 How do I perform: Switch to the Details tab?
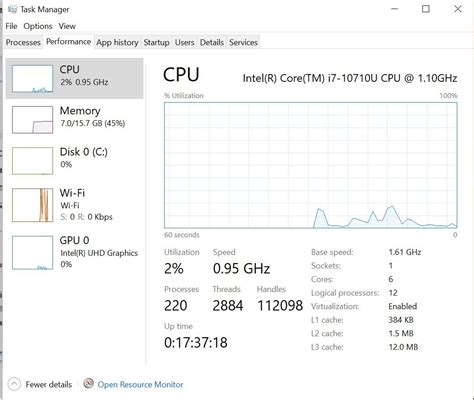[x=212, y=42]
